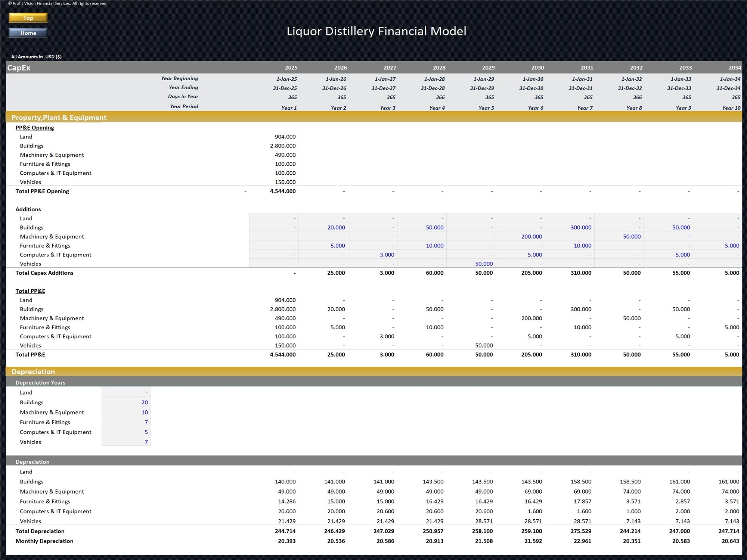
Task: Select Computers depreciation 2027 value 20.600
Action: click(385, 511)
